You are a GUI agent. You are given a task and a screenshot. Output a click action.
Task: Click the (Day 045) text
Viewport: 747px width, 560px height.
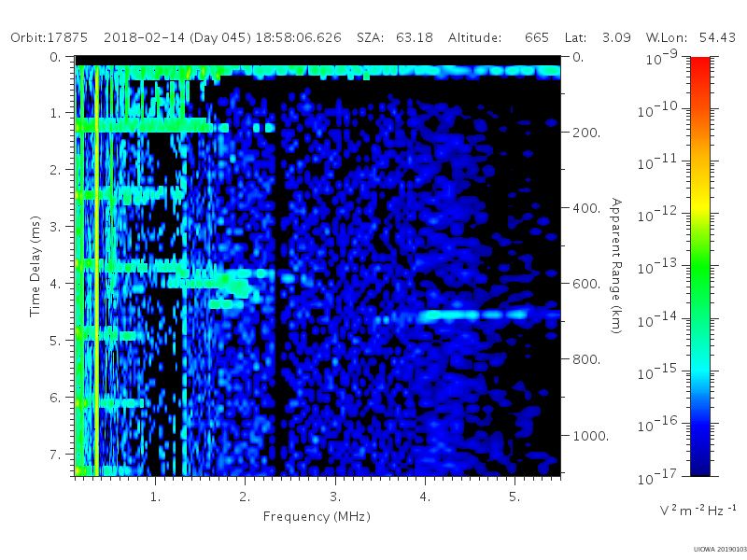click(x=220, y=38)
